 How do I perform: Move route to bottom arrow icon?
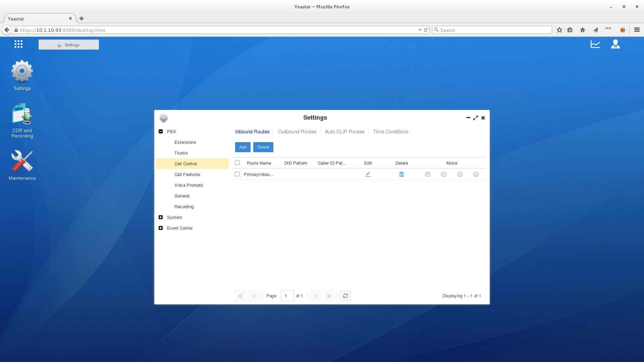476,174
